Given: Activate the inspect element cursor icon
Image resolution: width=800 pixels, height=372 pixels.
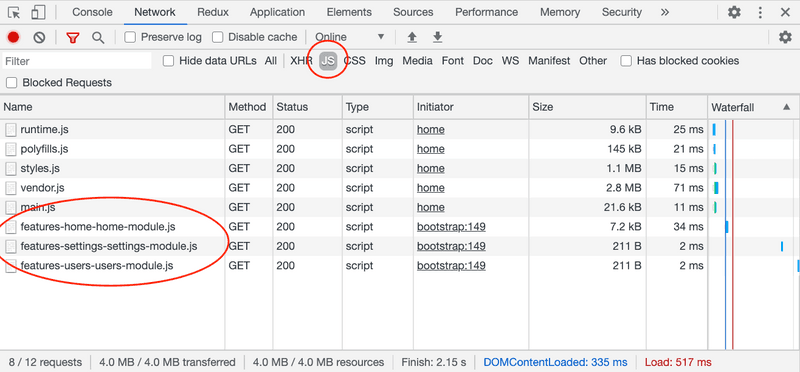Looking at the screenshot, I should 14,12.
